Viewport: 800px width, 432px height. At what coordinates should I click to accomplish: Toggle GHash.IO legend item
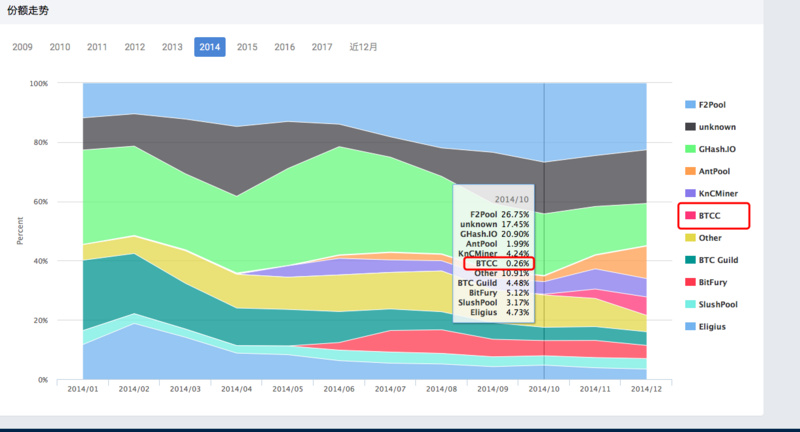point(716,148)
